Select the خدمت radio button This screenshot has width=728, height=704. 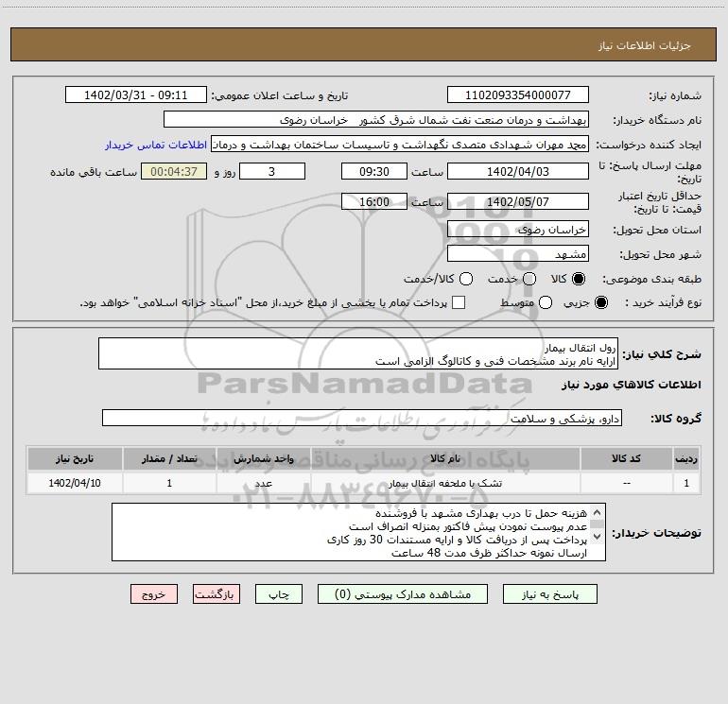coord(529,279)
